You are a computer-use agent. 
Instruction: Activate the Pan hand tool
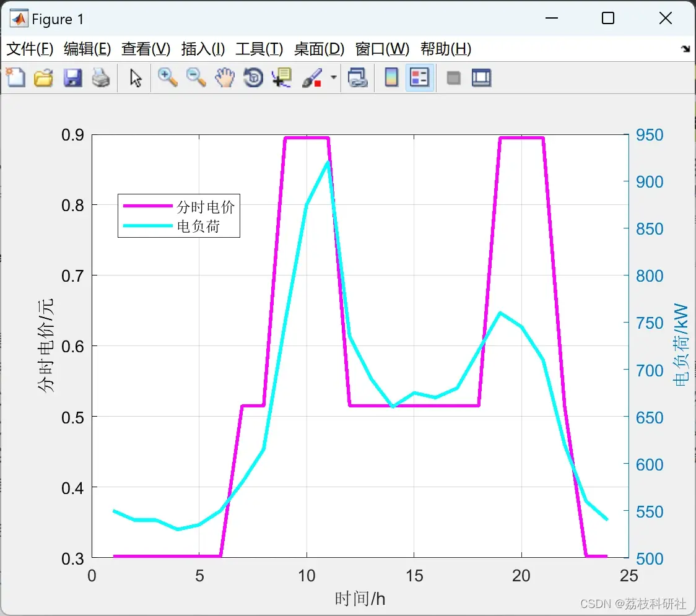(225, 77)
